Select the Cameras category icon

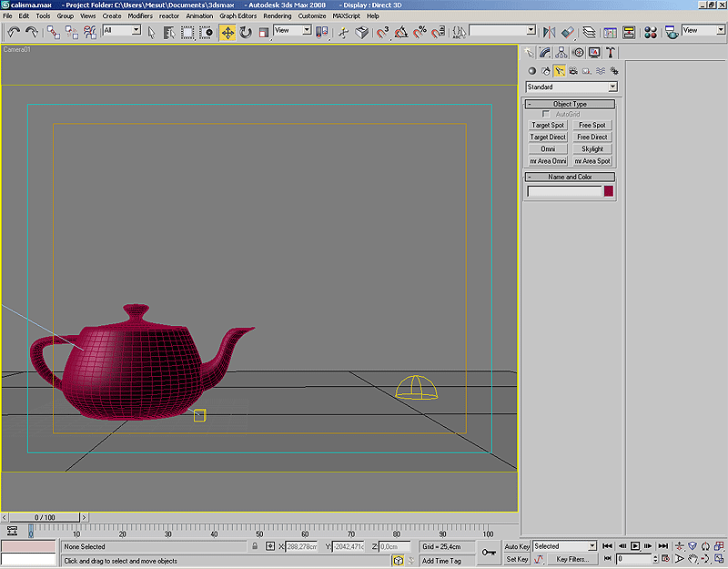pos(573,70)
